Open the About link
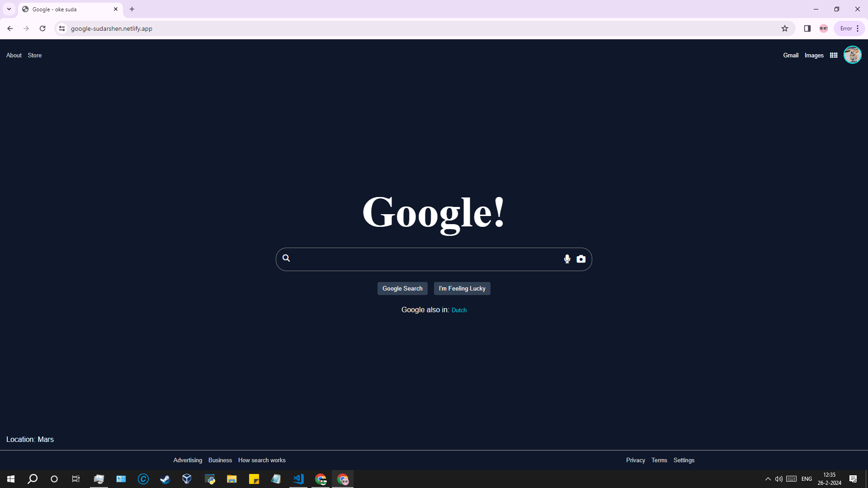The image size is (868, 488). tap(14, 55)
